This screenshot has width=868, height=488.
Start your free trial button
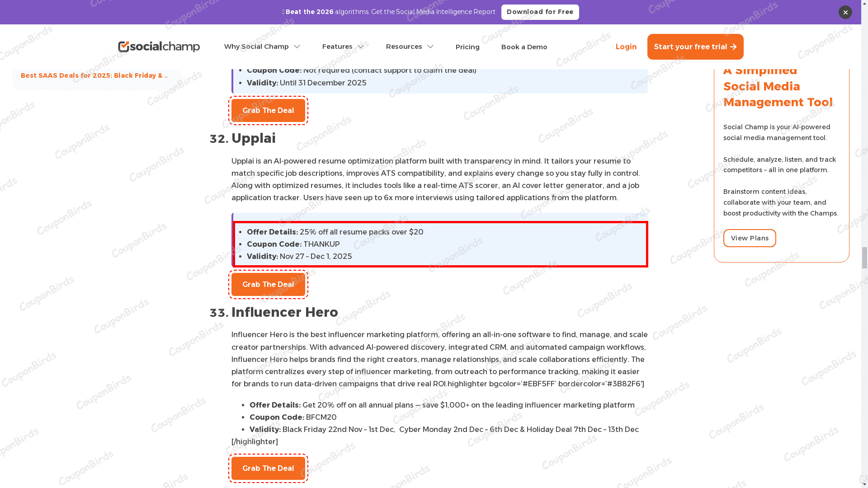(x=695, y=47)
